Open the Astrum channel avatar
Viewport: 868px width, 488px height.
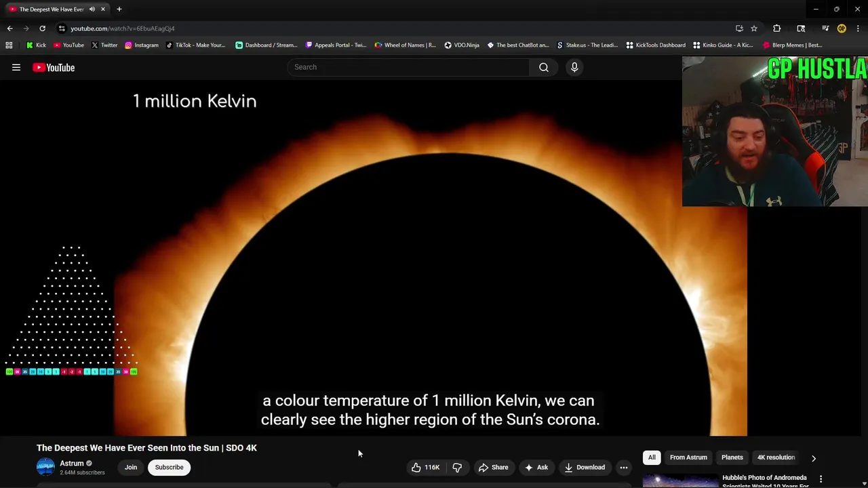coord(45,467)
